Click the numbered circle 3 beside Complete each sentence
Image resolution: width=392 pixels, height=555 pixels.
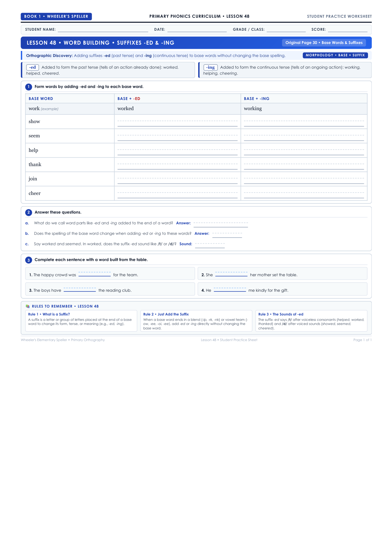click(x=28, y=260)
